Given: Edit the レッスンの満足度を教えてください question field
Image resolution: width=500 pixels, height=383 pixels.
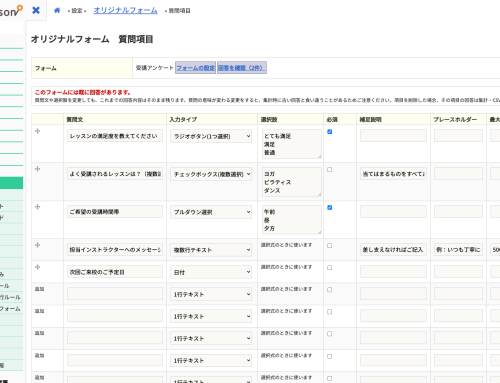Looking at the screenshot, I should pos(115,136).
